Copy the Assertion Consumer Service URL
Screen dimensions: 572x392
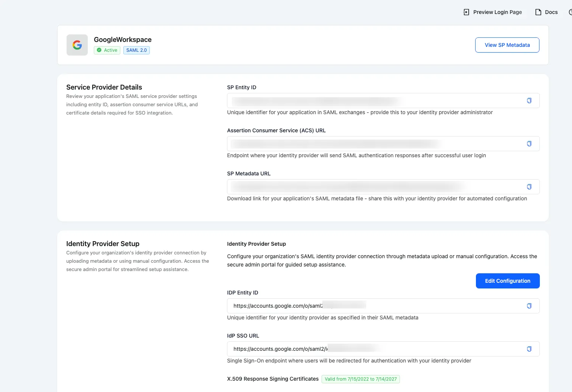click(x=529, y=143)
